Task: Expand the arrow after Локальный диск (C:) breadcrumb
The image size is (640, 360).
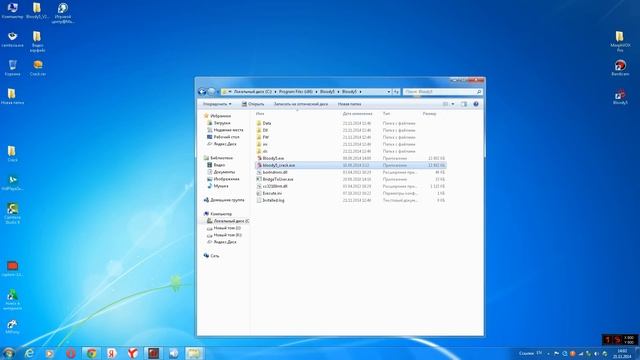Action: coord(276,92)
